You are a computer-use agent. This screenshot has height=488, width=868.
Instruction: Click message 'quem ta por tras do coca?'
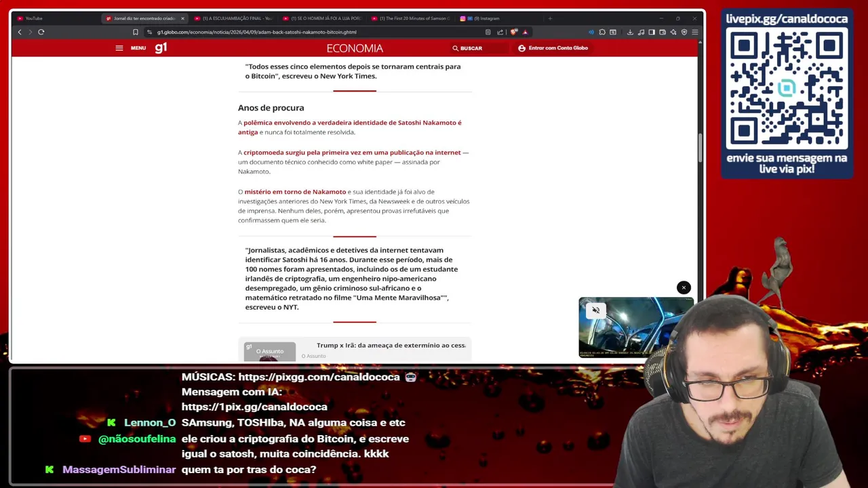pos(249,470)
